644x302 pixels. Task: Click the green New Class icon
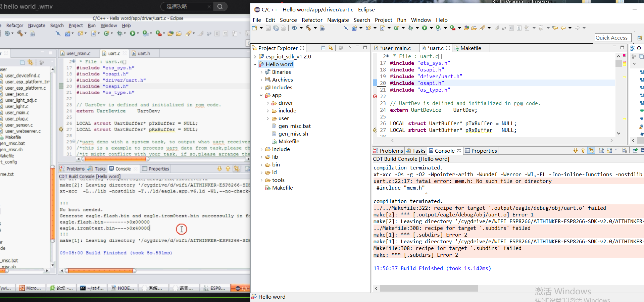coord(396,28)
